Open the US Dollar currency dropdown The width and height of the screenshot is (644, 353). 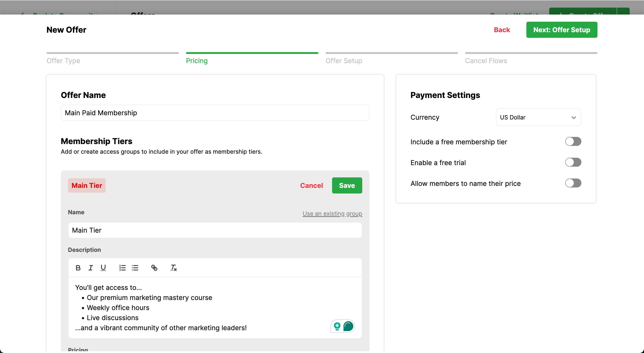coord(538,117)
